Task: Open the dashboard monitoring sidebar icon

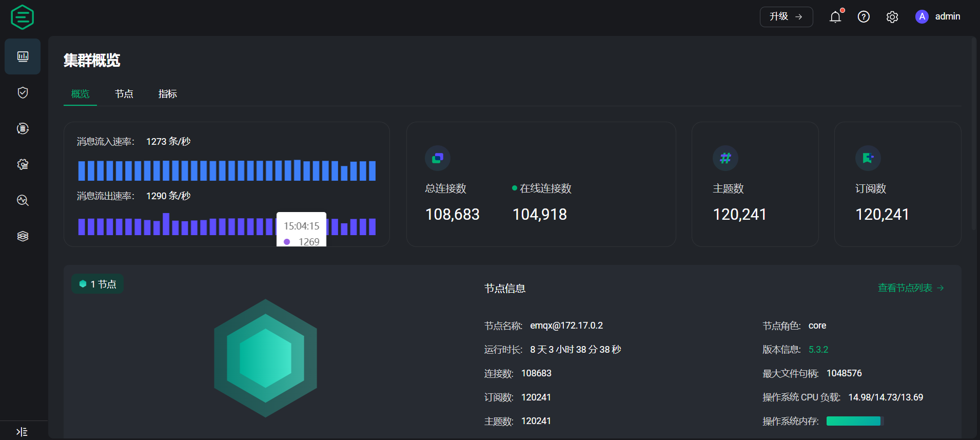Action: (x=23, y=56)
